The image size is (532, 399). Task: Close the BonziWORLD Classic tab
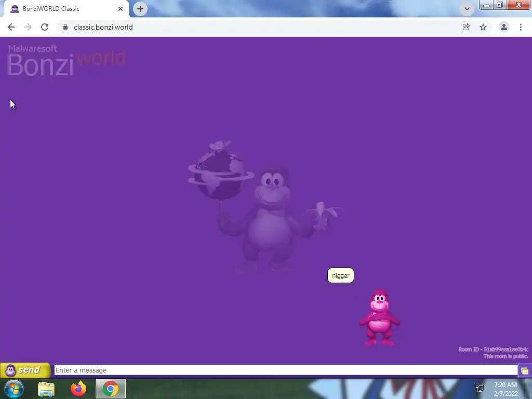tap(121, 9)
